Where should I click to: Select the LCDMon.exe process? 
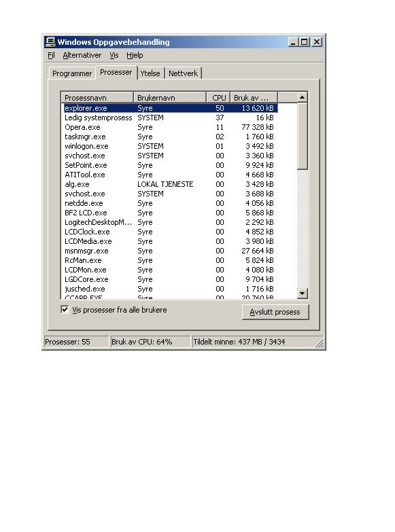(171, 270)
